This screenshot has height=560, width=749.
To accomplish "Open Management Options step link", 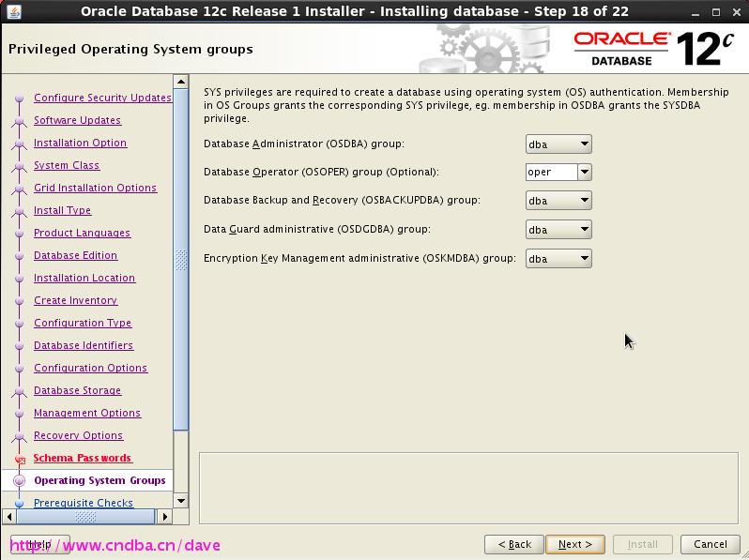I will pyautogui.click(x=87, y=413).
